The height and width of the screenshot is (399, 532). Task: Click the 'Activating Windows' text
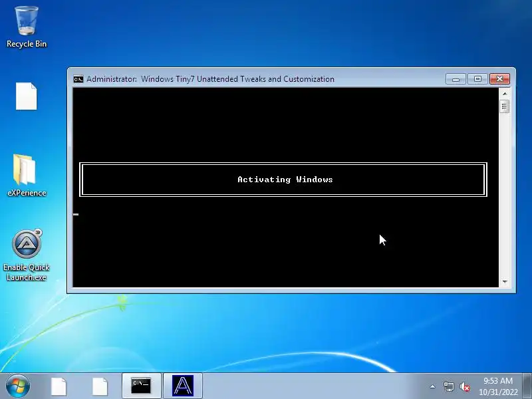(x=285, y=180)
